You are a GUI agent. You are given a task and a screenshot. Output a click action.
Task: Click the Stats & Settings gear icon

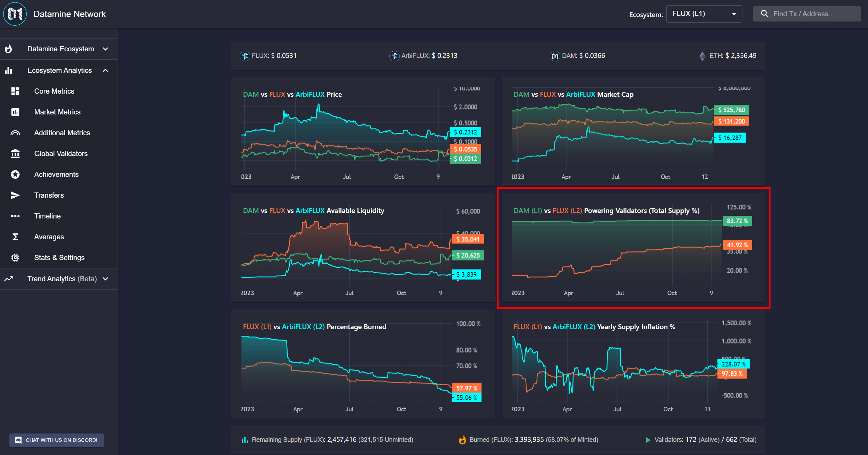pos(15,258)
